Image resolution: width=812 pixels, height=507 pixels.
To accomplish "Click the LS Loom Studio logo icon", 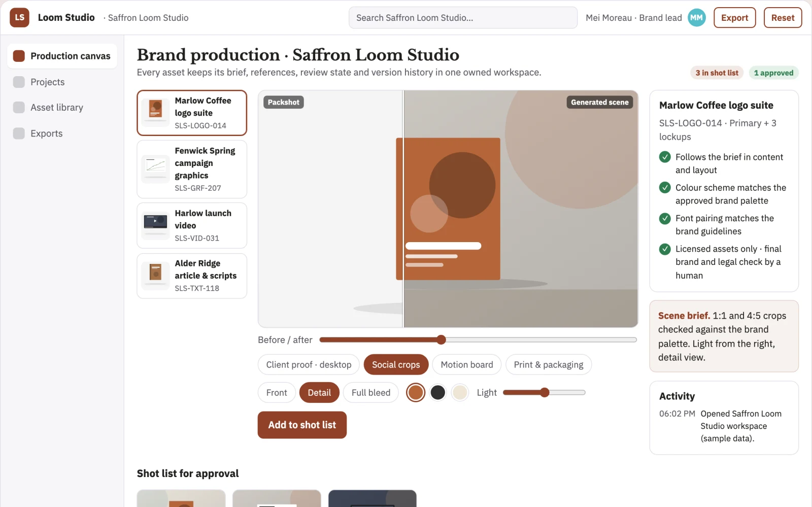I will pyautogui.click(x=19, y=17).
